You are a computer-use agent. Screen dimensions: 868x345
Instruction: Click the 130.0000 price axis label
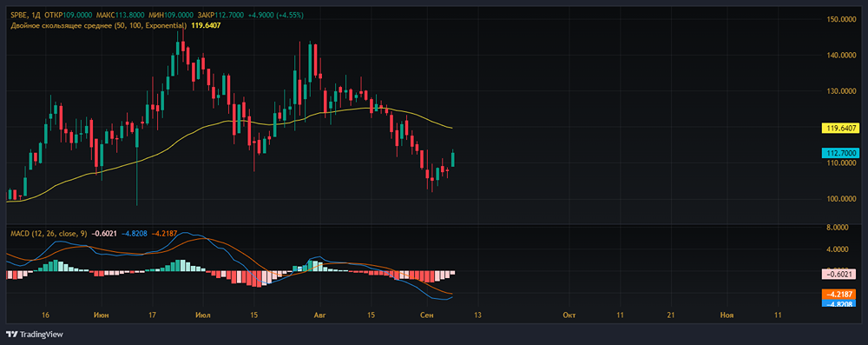click(841, 91)
